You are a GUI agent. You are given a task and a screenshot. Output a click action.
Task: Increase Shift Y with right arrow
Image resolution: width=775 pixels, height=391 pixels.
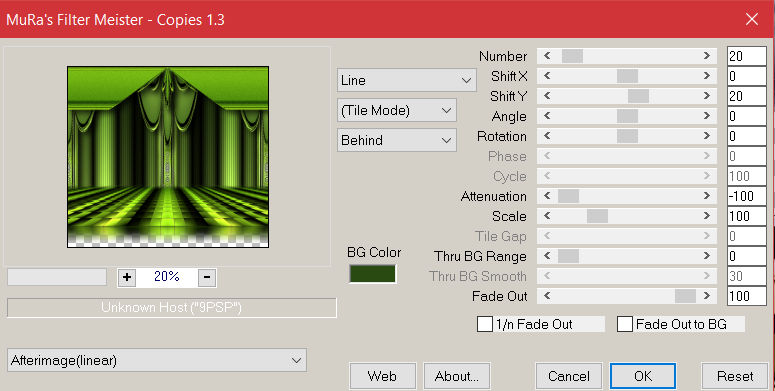pos(707,96)
